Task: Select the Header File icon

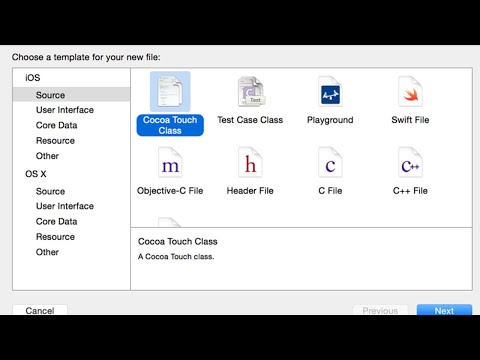Action: 250,162
